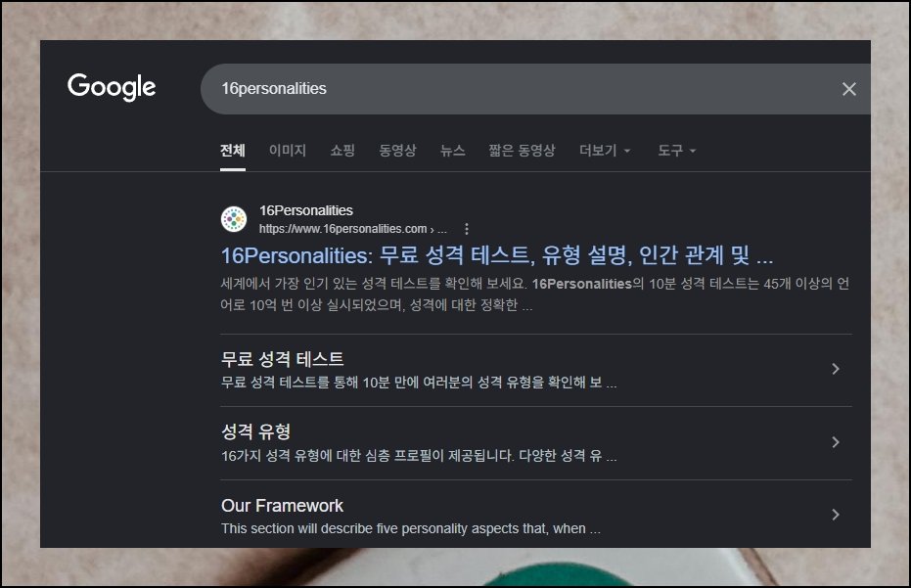Click the description 무료 성격 테스트를 통해 10분 만에
The height and width of the screenshot is (588, 911).
pos(419,383)
